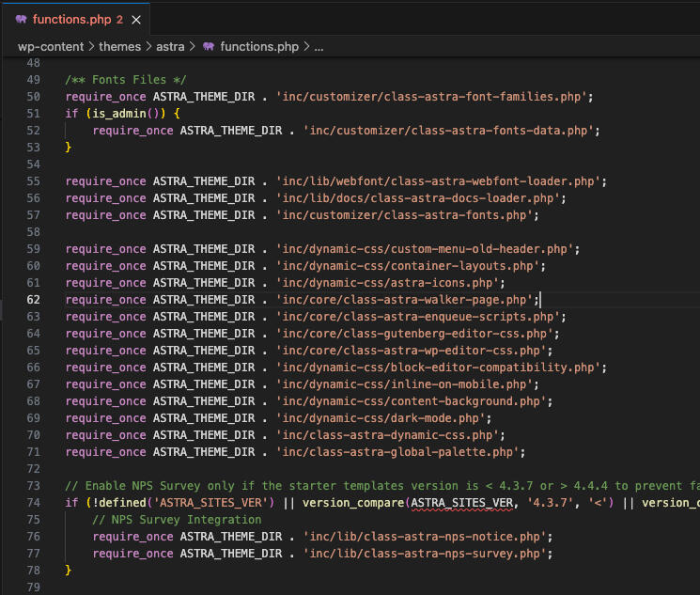The width and height of the screenshot is (700, 595).
Task: Click the 'NPS Survey Integration' comment
Action: click(x=177, y=520)
